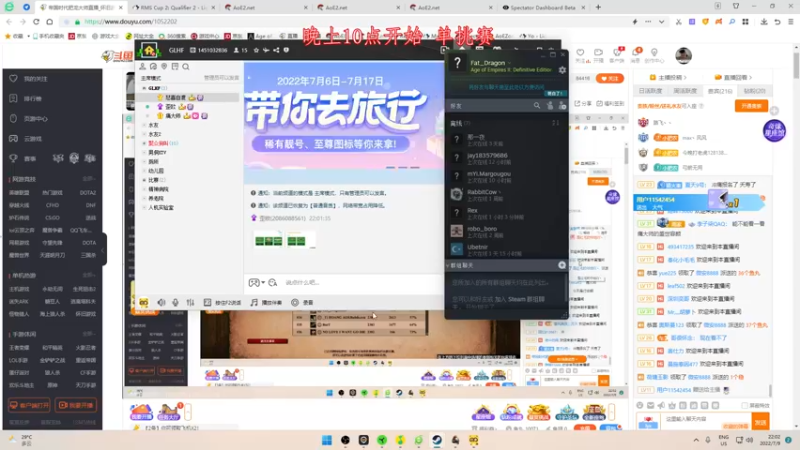Click 分享 share link under stream
This screenshot has height=450, width=800.
click(582, 104)
